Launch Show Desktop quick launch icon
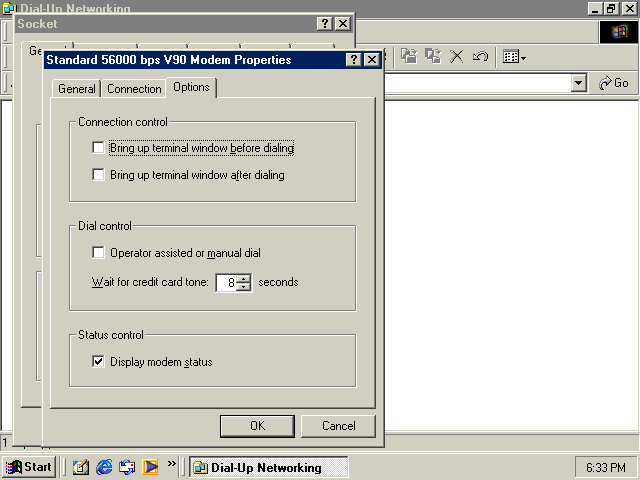The width and height of the screenshot is (640, 480). 80,467
